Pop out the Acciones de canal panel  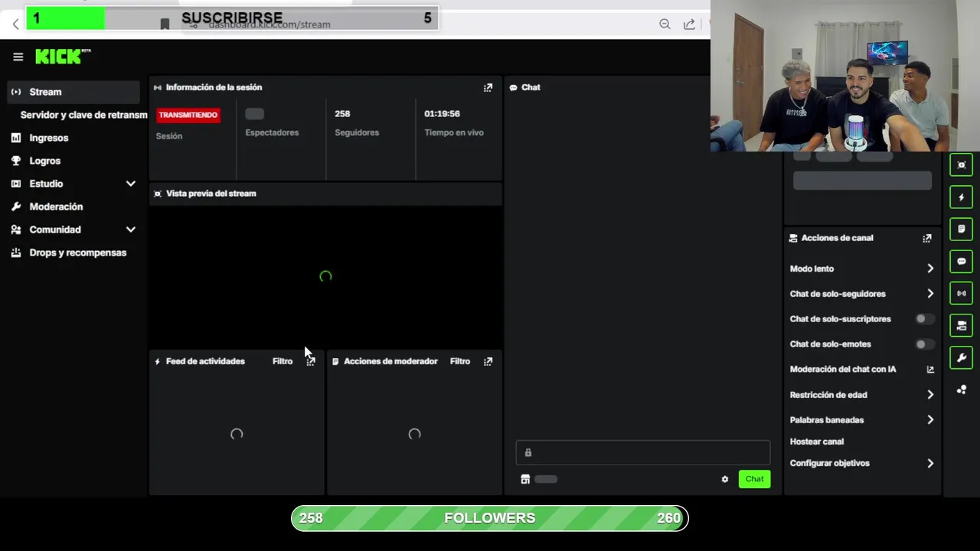pos(927,238)
